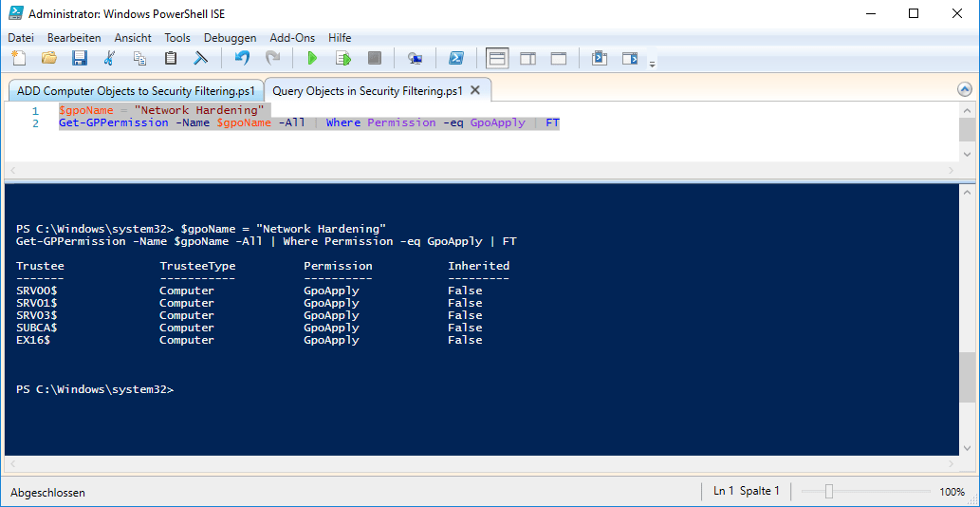Click the Cut scissors icon
Screen dimensions: 980x507
pos(110,59)
